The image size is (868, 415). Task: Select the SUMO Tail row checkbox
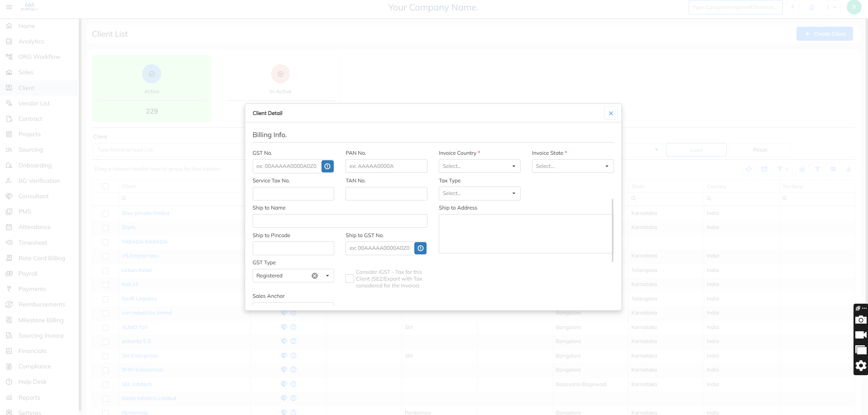106,328
